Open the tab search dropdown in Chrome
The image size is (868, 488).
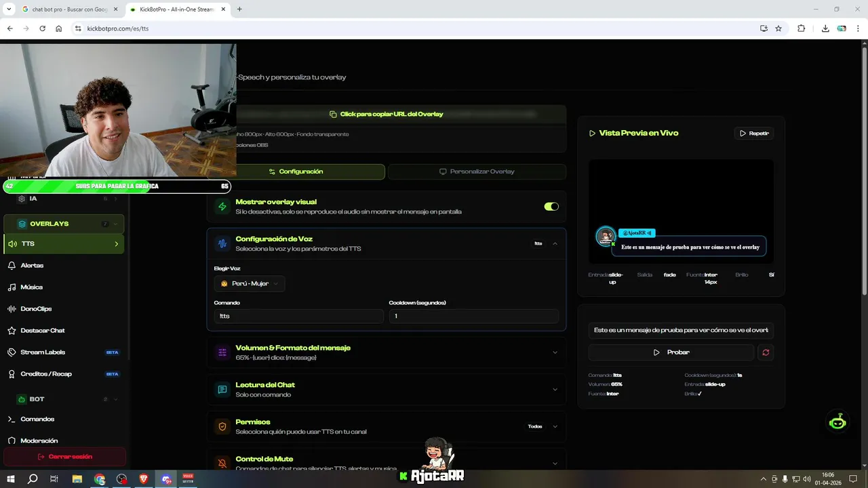[x=9, y=9]
